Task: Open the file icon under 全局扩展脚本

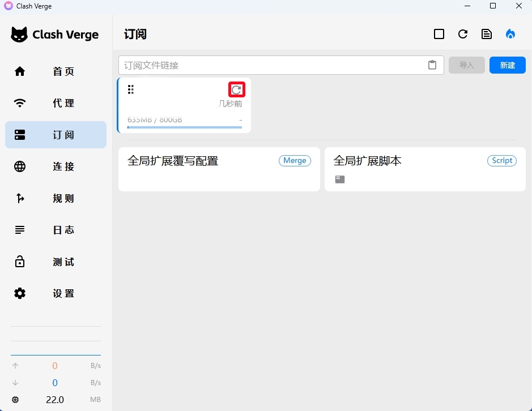Action: [339, 179]
